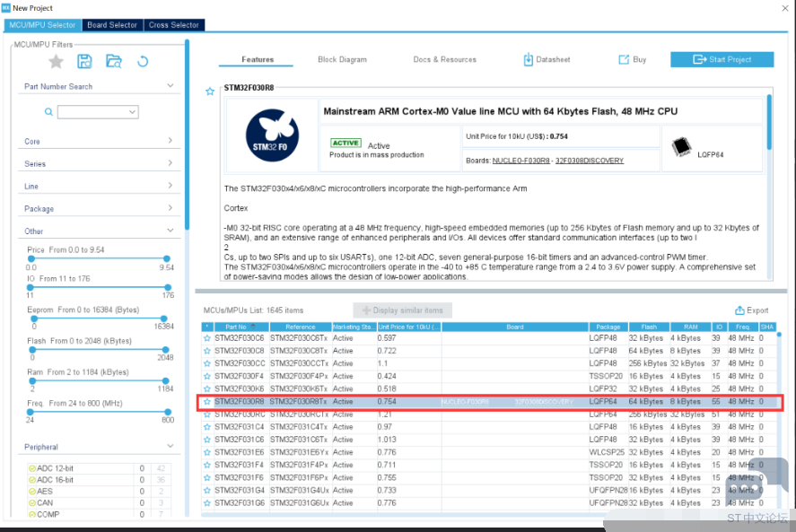Screen dimensions: 796x532
Task: Toggle the COMP peripheral check icon
Action: pyautogui.click(x=32, y=514)
